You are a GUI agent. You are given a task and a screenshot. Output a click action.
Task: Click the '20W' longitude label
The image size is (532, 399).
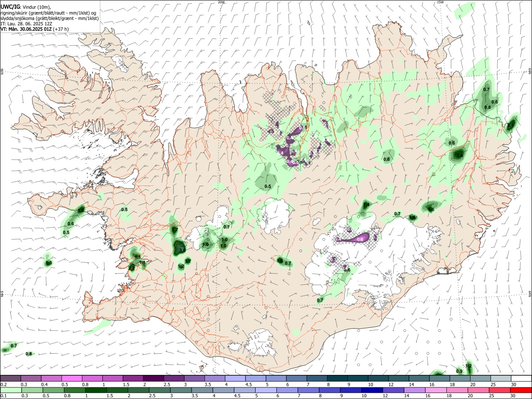point(221,2)
